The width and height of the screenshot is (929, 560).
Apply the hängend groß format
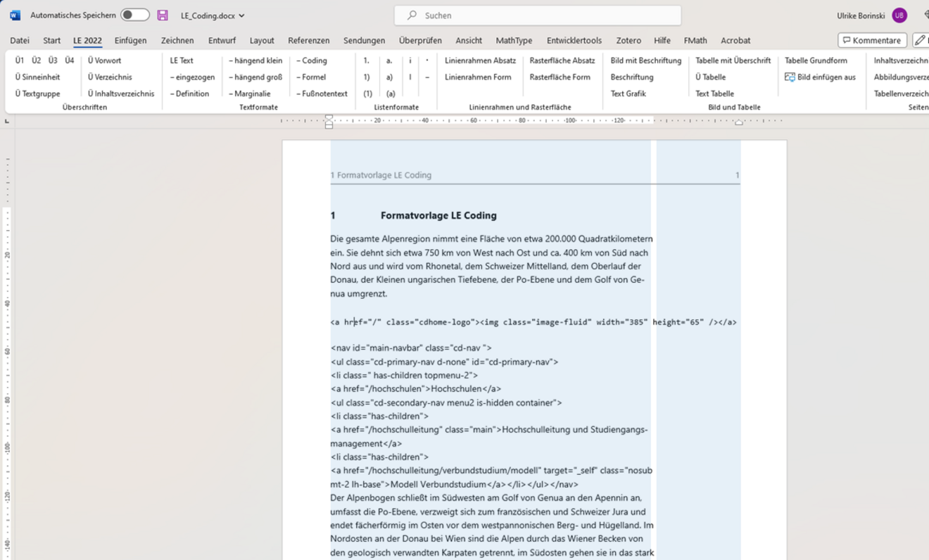(x=255, y=77)
